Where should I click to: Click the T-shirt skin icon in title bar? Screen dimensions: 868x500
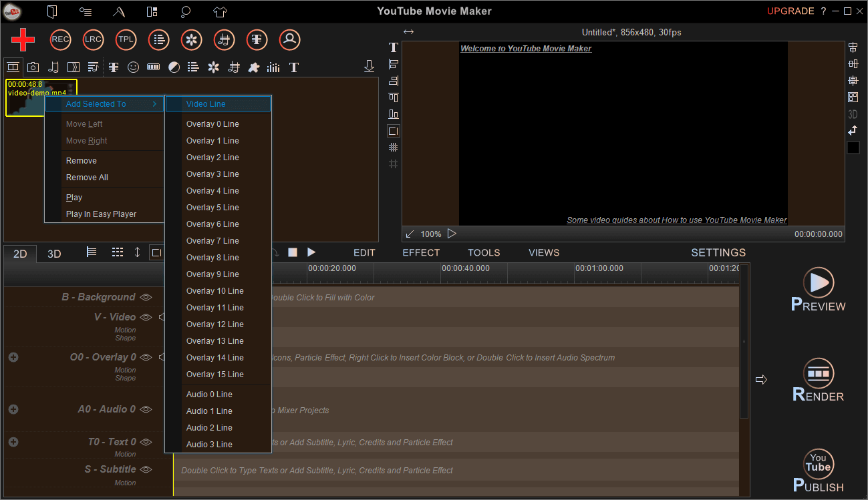click(x=220, y=11)
